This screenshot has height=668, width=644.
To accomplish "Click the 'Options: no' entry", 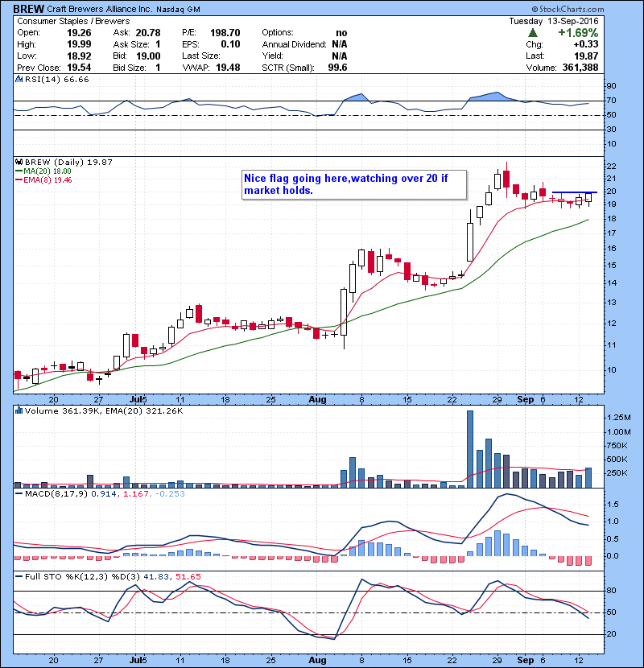I will pos(304,33).
